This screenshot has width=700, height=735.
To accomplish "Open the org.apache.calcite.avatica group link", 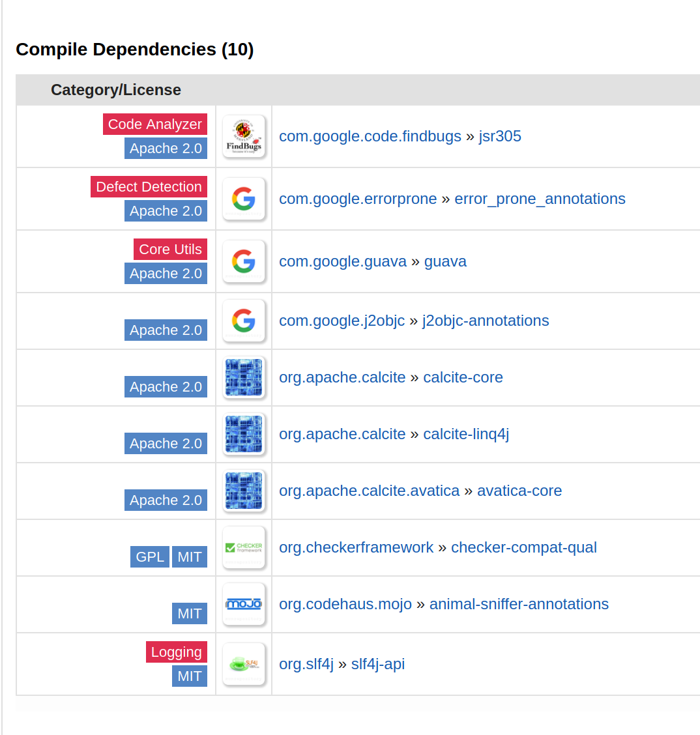I will point(370,491).
